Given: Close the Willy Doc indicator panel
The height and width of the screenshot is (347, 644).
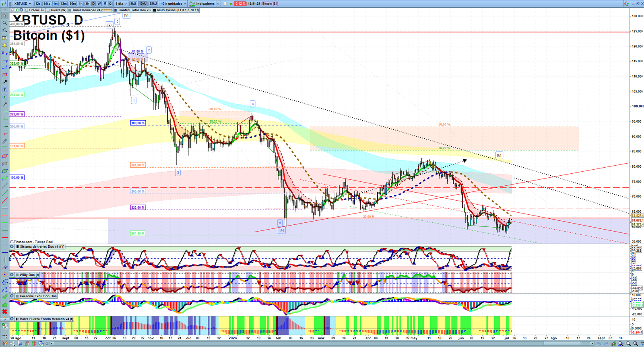Looking at the screenshot, I should coord(12,275).
